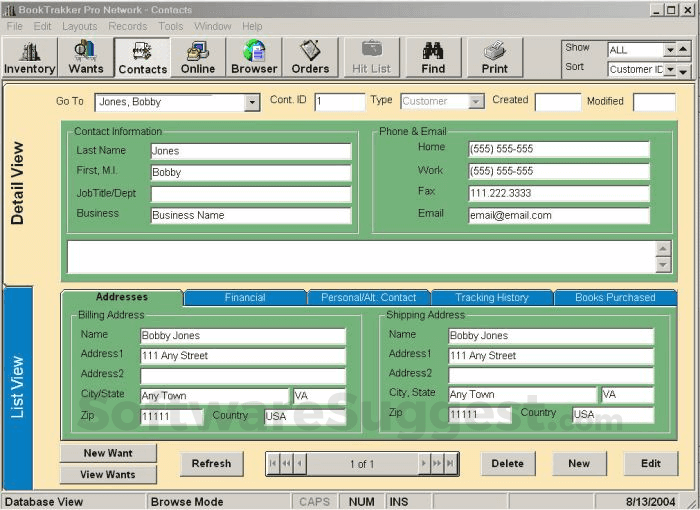Screen dimensions: 700x510
Task: Click the Wants toolbar icon
Action: (86, 58)
